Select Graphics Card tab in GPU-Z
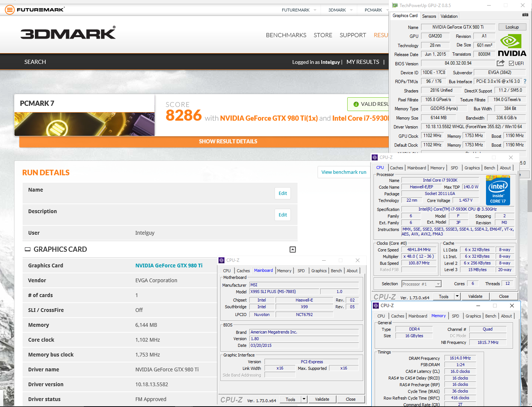 coord(405,16)
